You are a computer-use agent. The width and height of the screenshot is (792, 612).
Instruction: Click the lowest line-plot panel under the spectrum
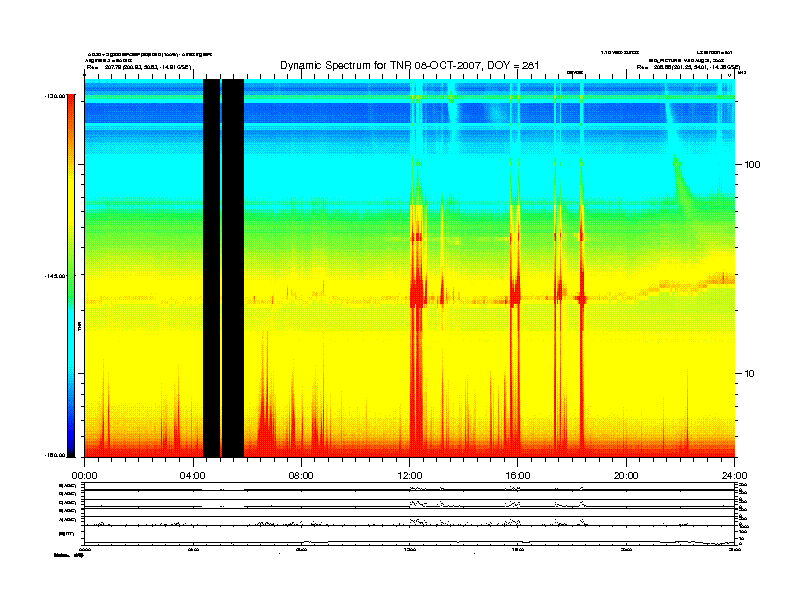[x=410, y=535]
